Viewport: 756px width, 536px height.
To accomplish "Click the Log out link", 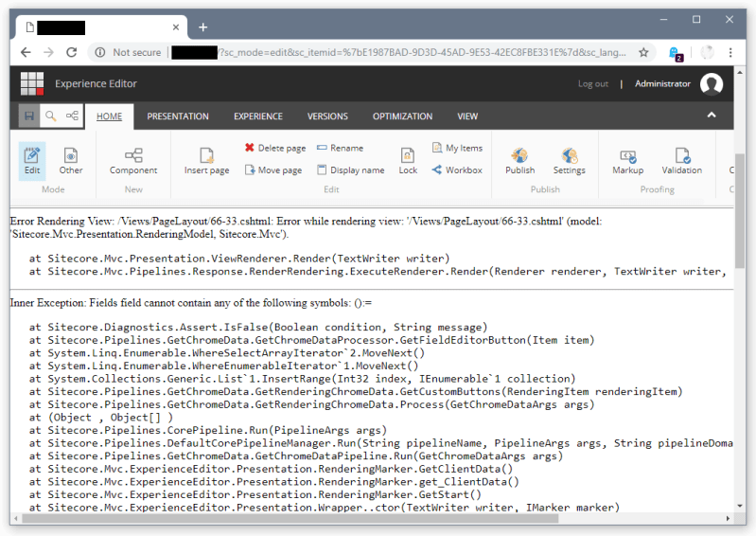I will pos(593,83).
